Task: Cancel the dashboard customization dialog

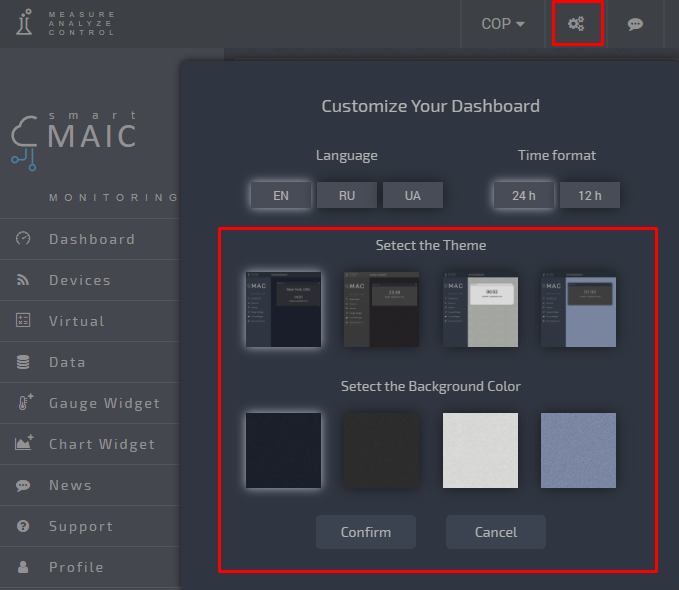Action: pos(496,532)
